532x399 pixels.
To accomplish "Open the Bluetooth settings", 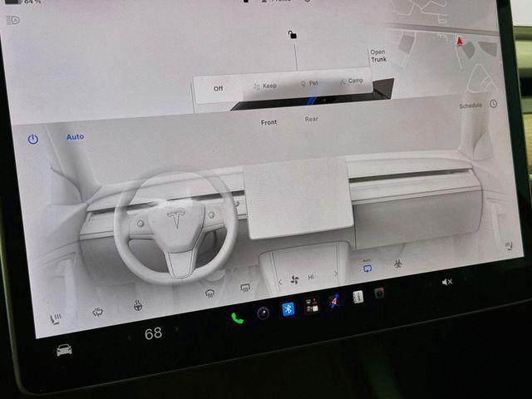I will point(288,309).
